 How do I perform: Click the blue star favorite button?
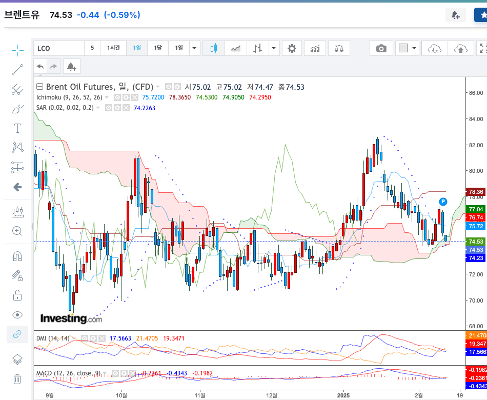pyautogui.click(x=481, y=15)
